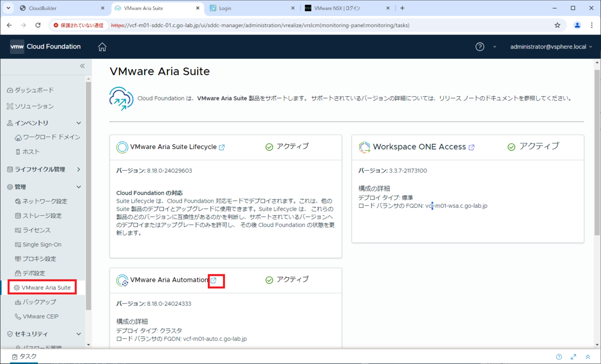
Task: Open ダッシュボード in the sidebar
Action: click(x=30, y=90)
